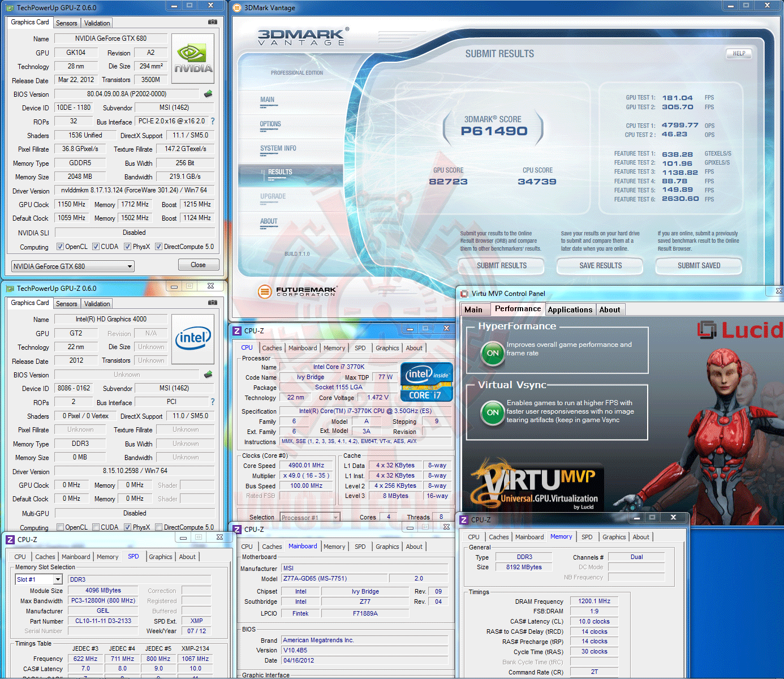The width and height of the screenshot is (784, 679).
Task: Click the question mark next to PCI-E 2.0 x16 bus interface
Action: [x=213, y=121]
